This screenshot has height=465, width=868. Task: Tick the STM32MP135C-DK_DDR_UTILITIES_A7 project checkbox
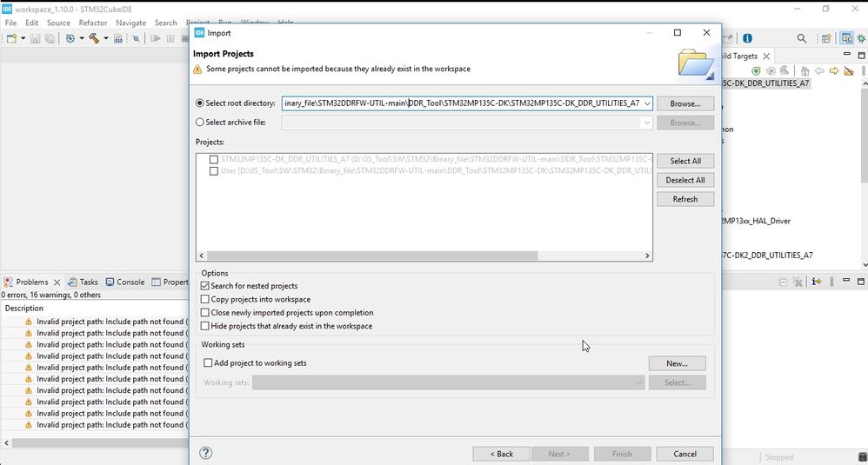214,159
